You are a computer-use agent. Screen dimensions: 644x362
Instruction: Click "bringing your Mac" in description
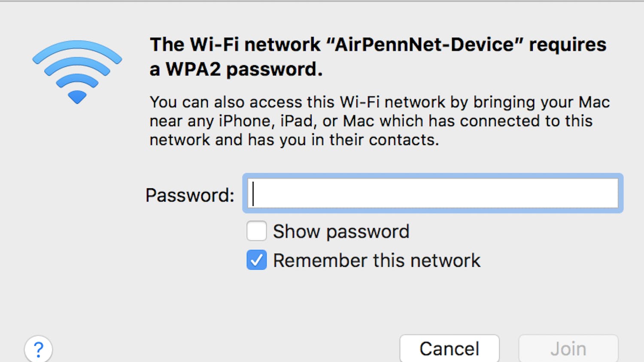(x=541, y=102)
